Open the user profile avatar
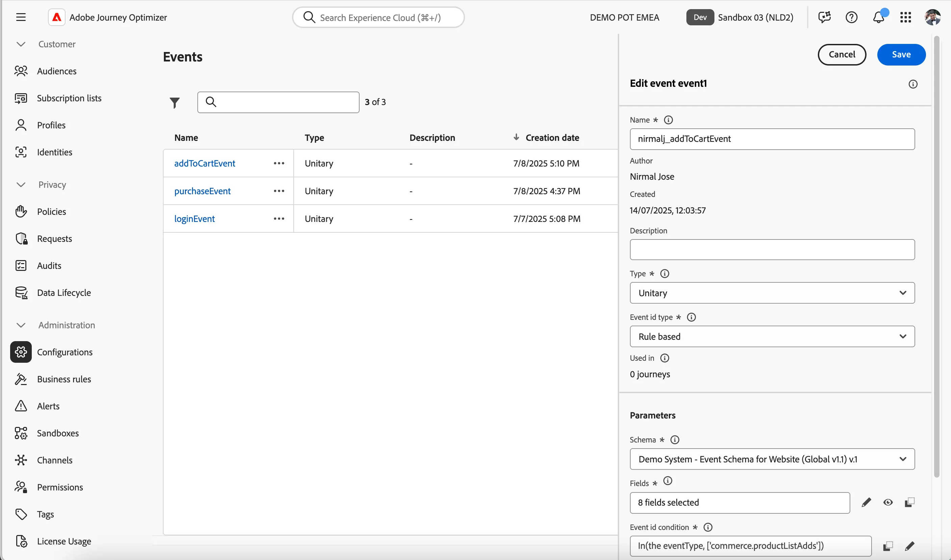Viewport: 951px width, 560px height. 932,17
